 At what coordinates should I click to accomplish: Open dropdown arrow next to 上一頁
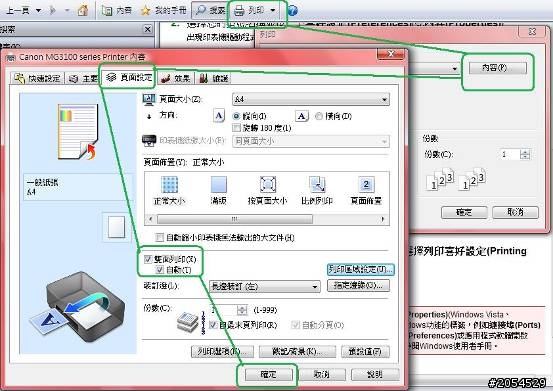[x=38, y=11]
